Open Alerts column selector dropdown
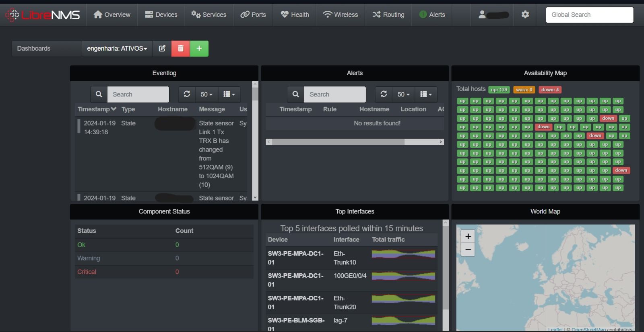This screenshot has height=332, width=644. pos(426,94)
